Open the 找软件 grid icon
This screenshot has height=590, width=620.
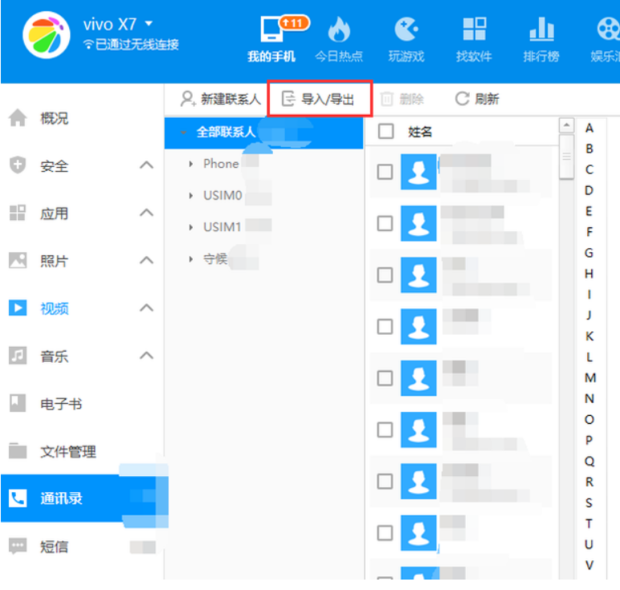(x=474, y=29)
